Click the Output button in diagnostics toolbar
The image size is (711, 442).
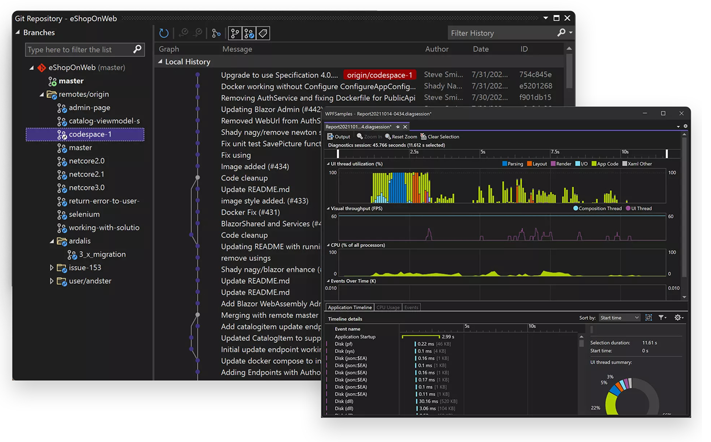click(x=338, y=136)
